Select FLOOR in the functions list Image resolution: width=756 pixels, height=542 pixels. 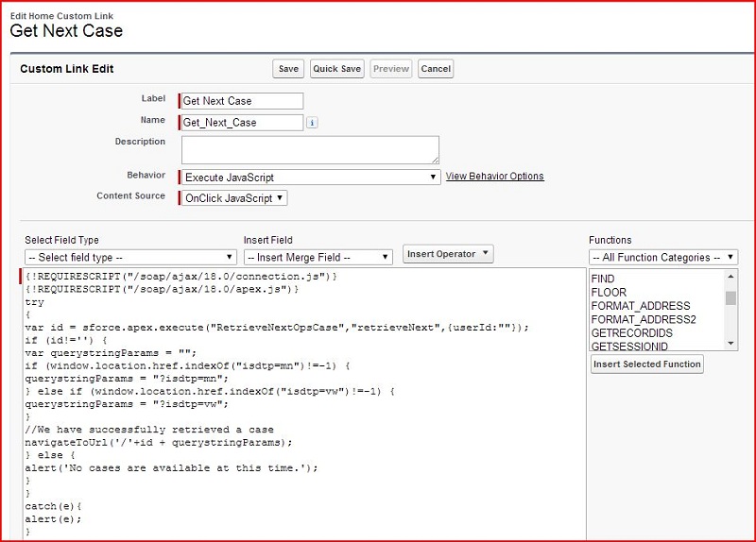tap(609, 293)
